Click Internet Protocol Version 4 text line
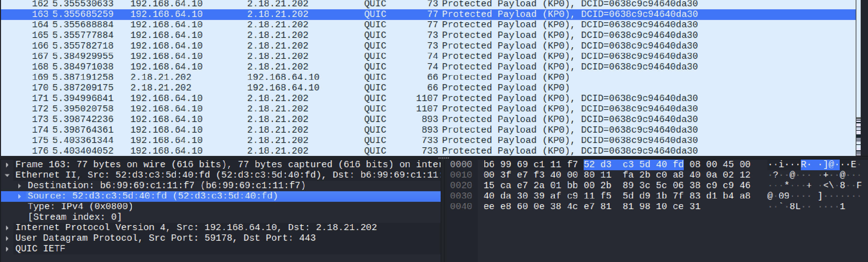 coord(196,227)
